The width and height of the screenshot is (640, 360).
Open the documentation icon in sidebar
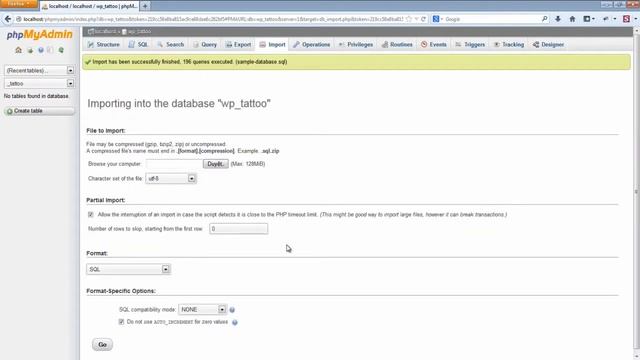[x=50, y=50]
